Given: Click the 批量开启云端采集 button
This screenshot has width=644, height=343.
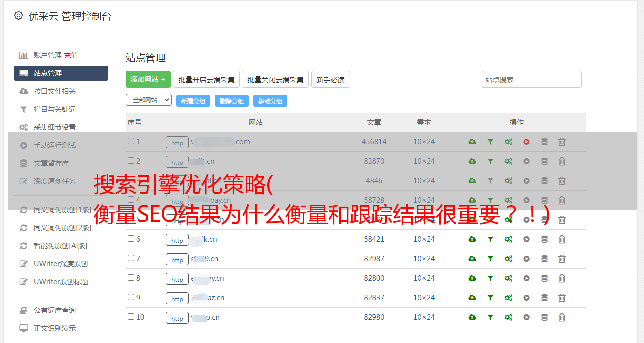Looking at the screenshot, I should click(206, 79).
